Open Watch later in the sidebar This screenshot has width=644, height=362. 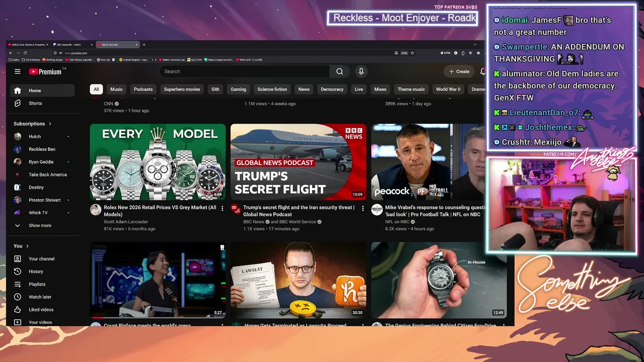click(42, 297)
